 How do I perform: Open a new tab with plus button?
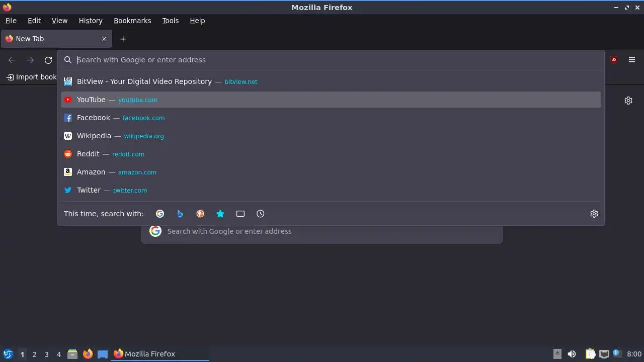point(123,39)
